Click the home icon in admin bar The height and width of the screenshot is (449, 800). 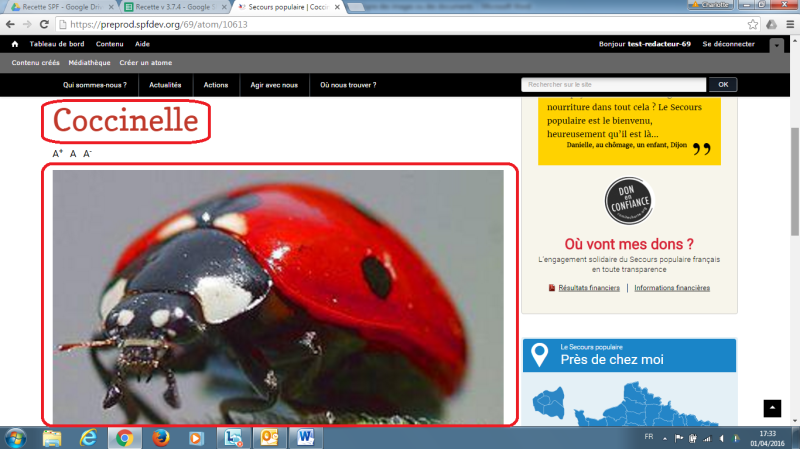coord(14,45)
